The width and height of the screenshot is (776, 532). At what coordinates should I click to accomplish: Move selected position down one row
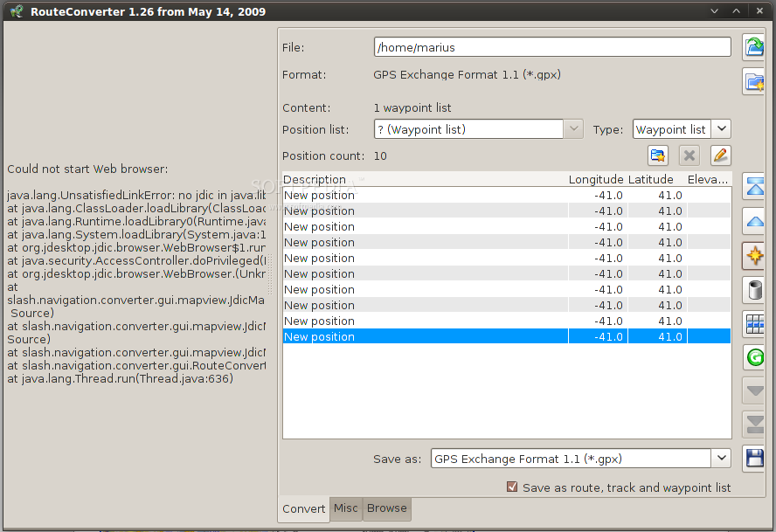(754, 391)
